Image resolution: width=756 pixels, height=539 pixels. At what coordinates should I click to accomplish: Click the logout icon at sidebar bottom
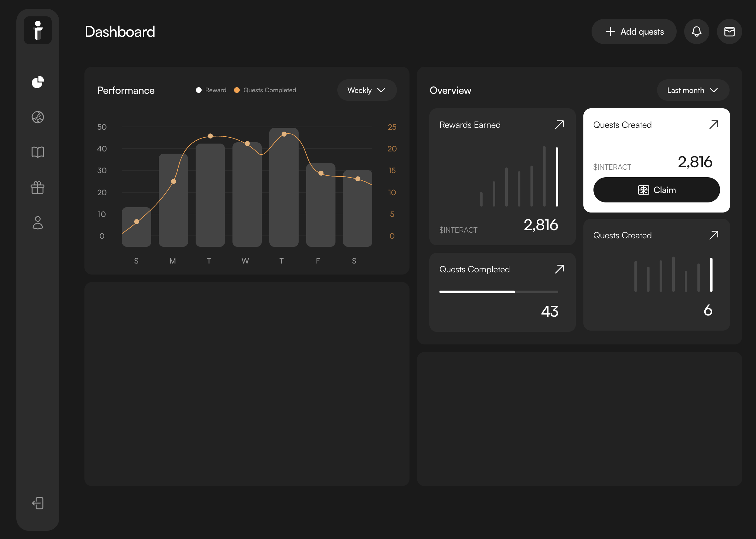point(38,503)
